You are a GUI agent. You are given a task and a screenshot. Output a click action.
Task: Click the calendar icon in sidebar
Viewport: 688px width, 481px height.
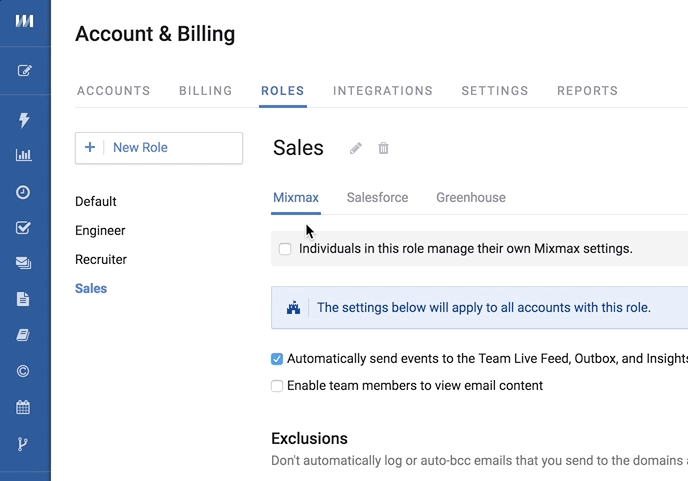point(24,407)
